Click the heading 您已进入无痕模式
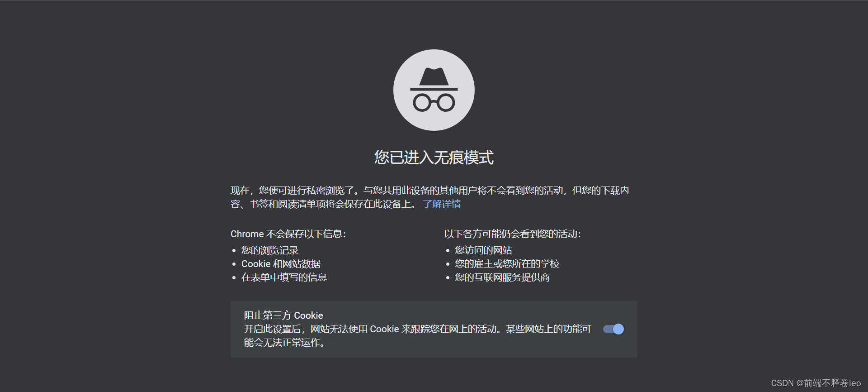The image size is (868, 392). pos(434,158)
